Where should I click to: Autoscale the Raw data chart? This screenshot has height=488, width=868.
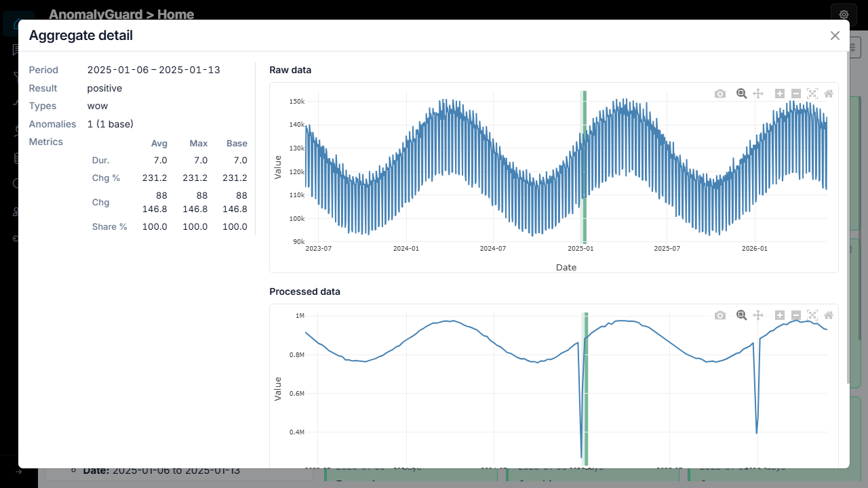coord(812,94)
